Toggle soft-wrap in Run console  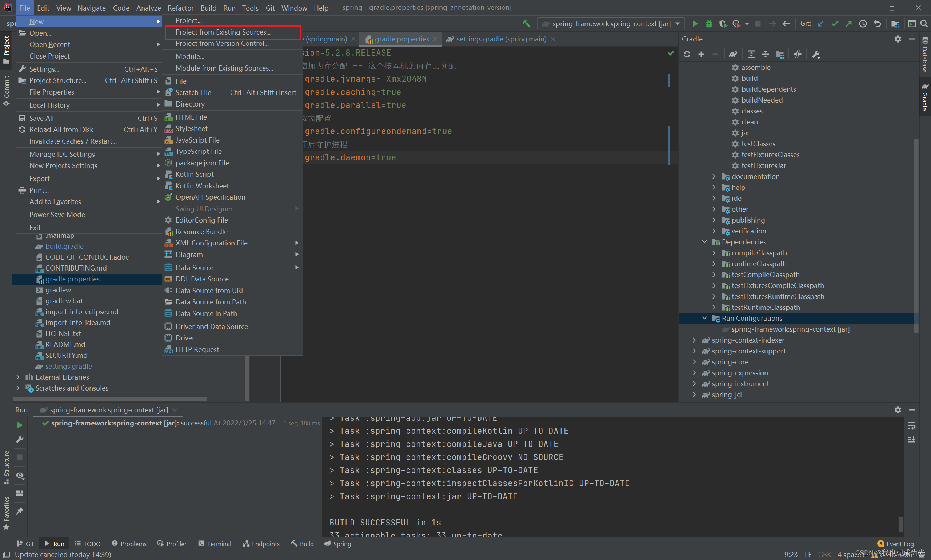(912, 426)
